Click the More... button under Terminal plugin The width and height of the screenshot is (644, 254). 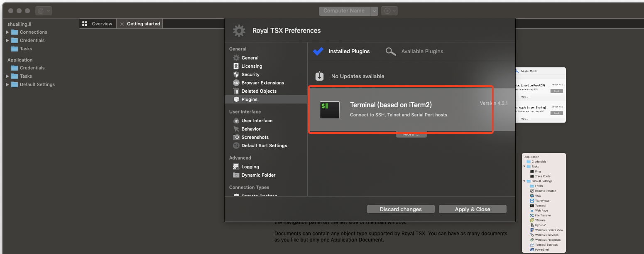coord(411,134)
